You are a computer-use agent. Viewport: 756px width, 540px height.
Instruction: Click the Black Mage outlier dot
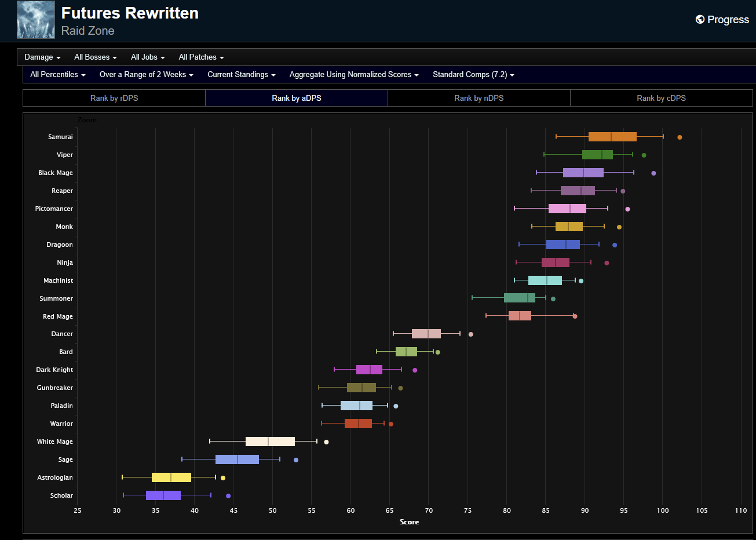tap(653, 173)
